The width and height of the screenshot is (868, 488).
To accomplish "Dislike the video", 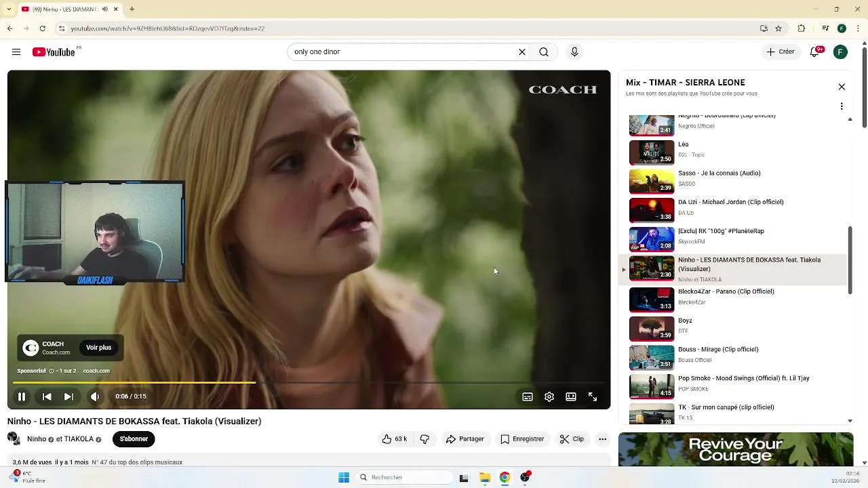I will click(x=425, y=439).
